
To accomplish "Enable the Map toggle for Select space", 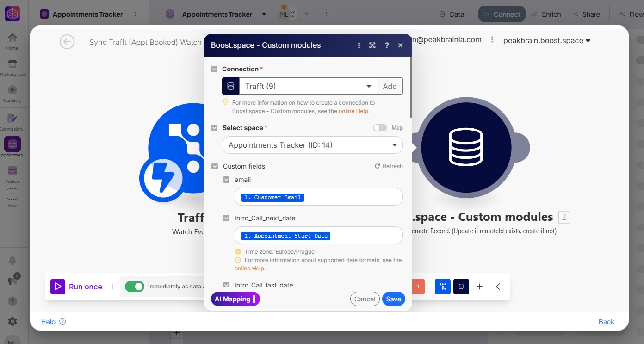I will click(380, 128).
